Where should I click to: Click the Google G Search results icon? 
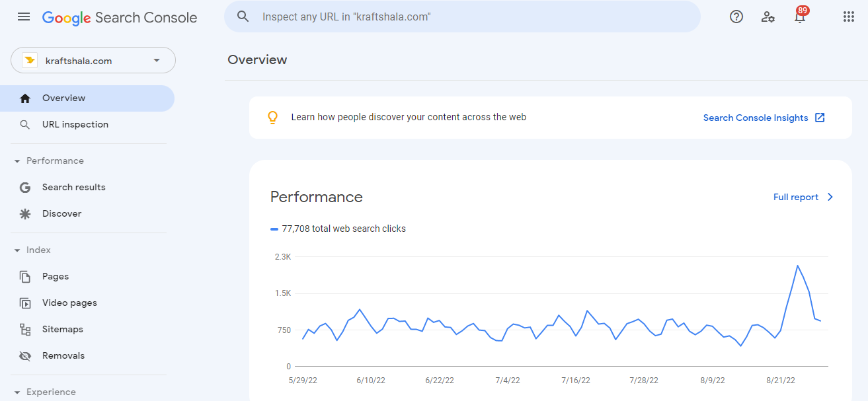[x=25, y=188]
